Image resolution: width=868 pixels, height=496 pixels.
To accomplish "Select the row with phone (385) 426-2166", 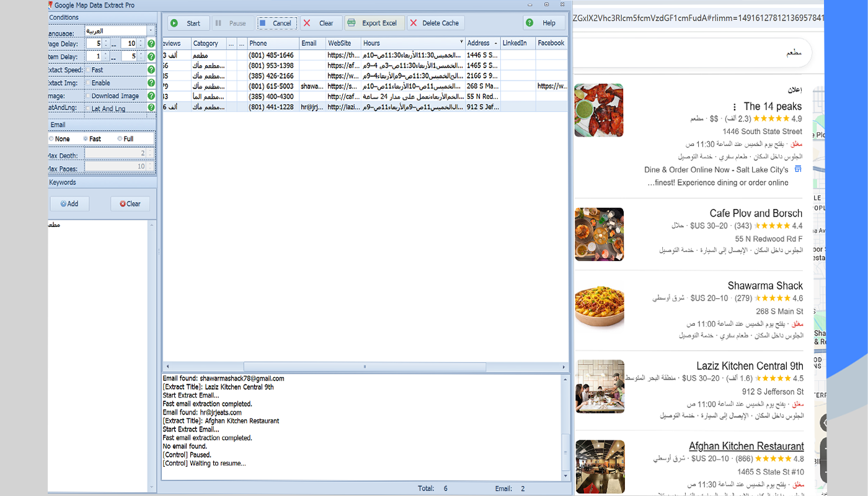I will (365, 76).
